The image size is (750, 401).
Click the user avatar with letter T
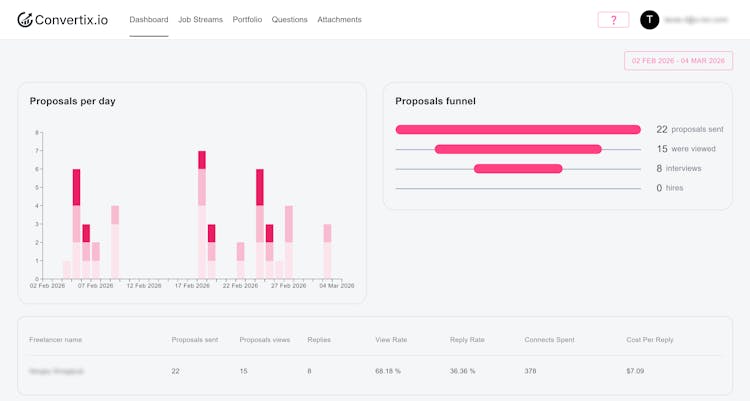click(x=650, y=20)
